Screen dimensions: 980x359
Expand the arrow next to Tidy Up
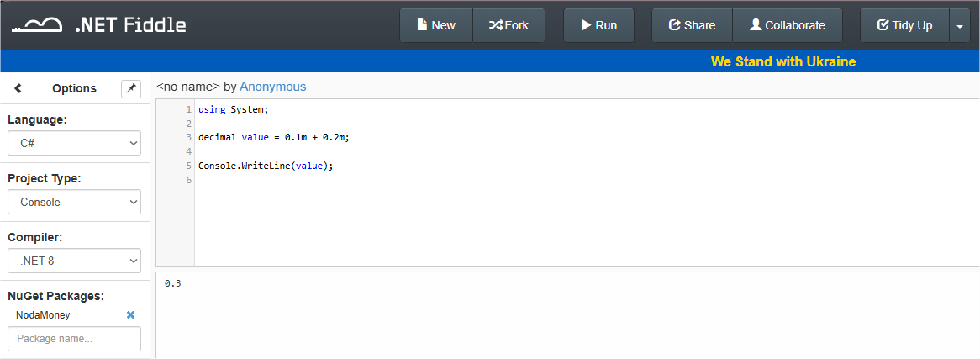pos(959,25)
